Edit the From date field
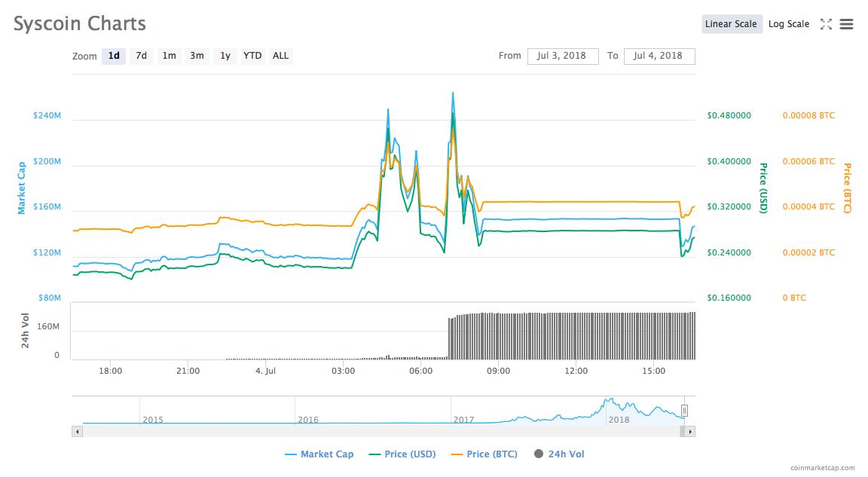 [563, 56]
